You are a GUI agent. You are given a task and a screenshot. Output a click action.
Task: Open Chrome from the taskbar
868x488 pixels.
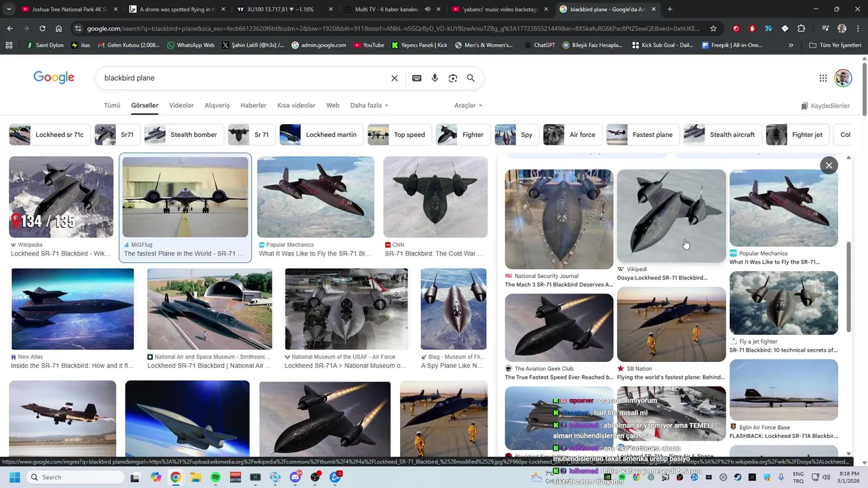[x=176, y=477]
